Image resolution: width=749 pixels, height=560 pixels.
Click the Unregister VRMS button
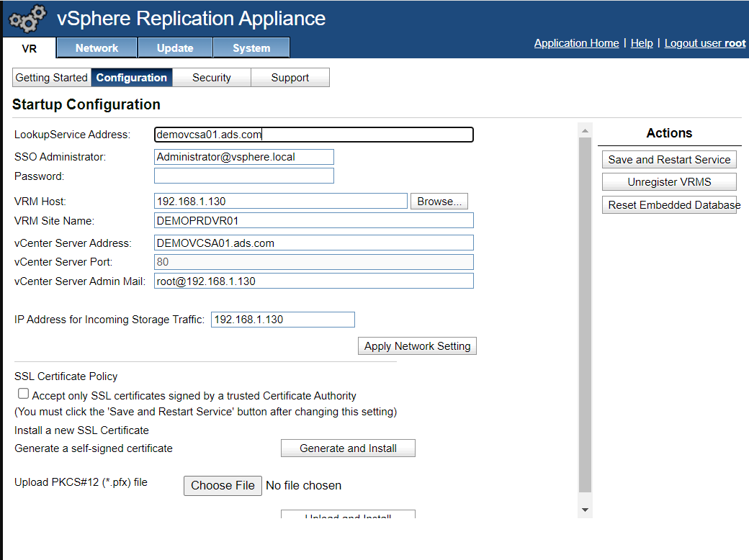(x=669, y=182)
